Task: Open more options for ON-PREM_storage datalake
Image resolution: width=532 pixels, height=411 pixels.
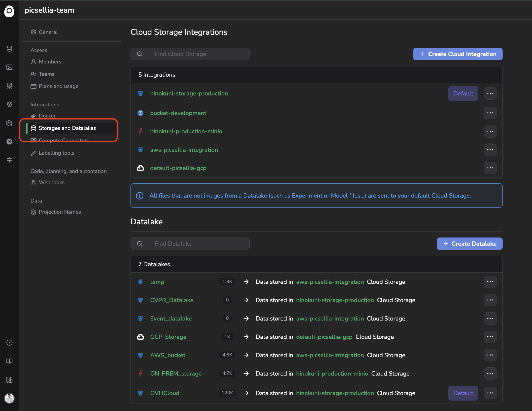Action: [490, 374]
